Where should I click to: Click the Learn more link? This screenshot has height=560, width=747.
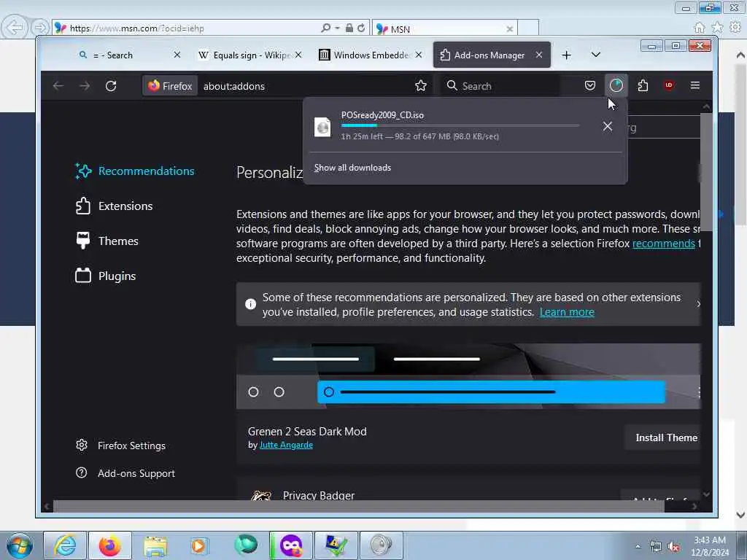567,312
